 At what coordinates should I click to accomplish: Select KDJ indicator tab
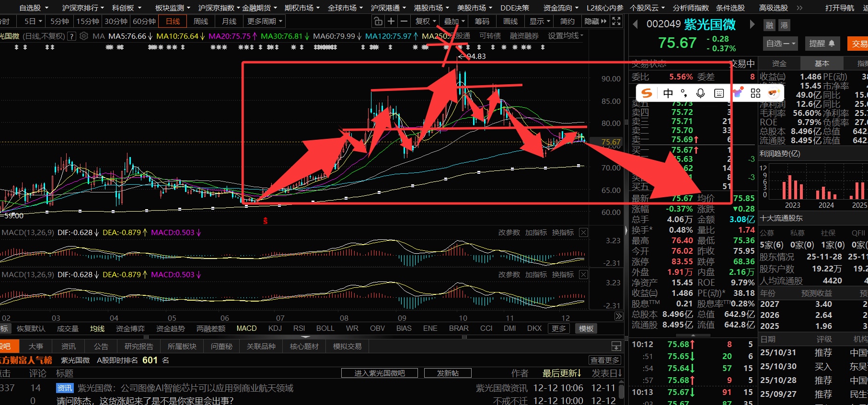pos(275,328)
